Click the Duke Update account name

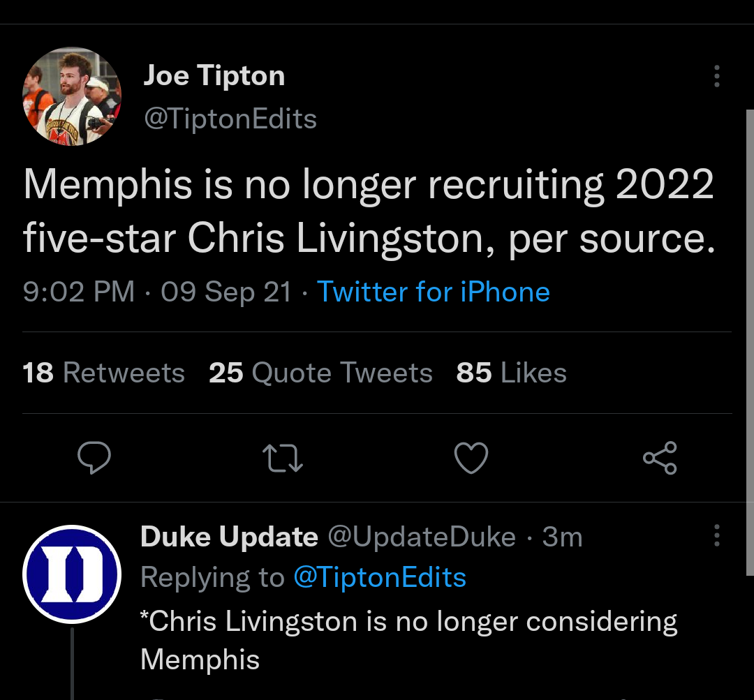(228, 537)
